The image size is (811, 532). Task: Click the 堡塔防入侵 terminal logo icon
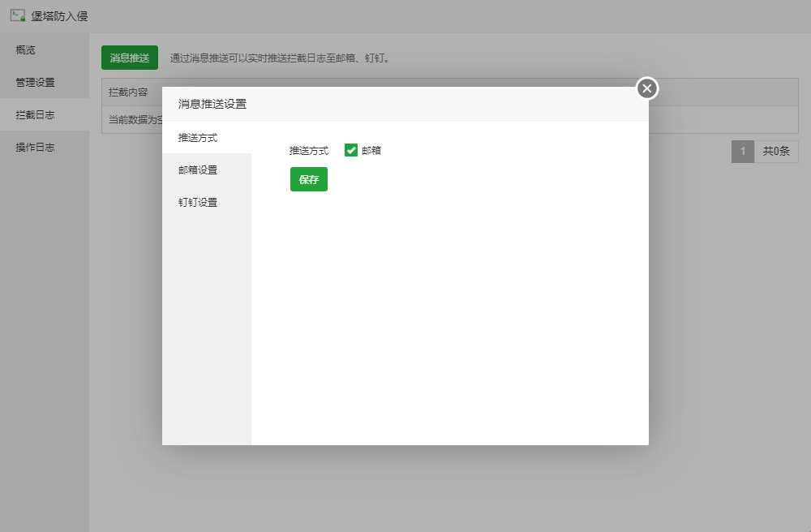17,15
